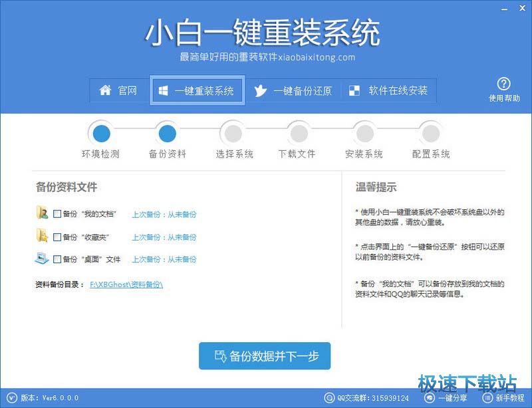This screenshot has height=408, width=532.
Task: Switch to the 一键重装系统 tab
Action: click(x=198, y=90)
